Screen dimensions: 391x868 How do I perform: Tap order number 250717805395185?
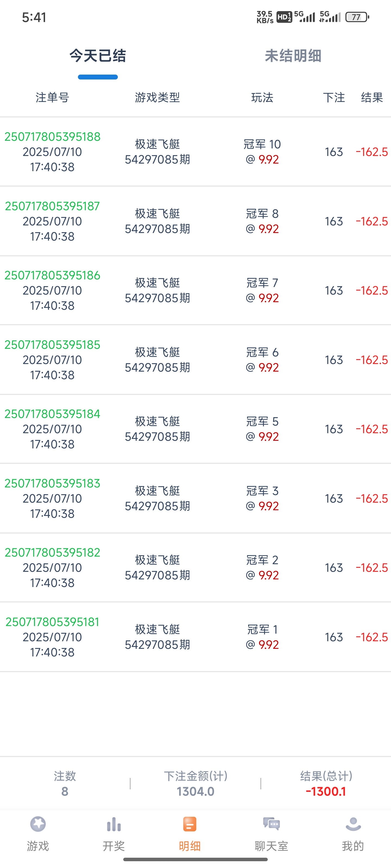(x=52, y=345)
